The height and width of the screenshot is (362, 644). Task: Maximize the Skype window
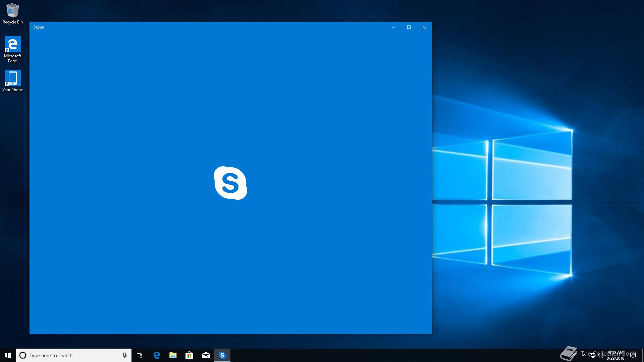pyautogui.click(x=409, y=27)
